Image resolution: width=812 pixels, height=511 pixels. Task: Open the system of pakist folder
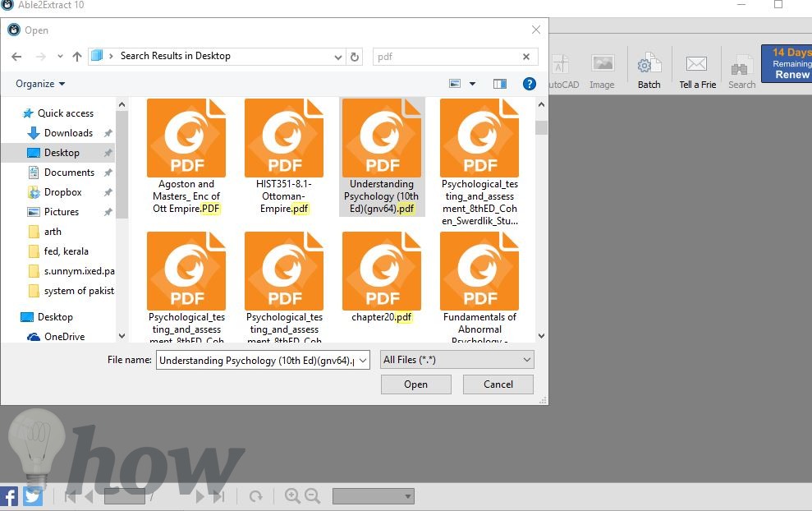click(x=71, y=290)
